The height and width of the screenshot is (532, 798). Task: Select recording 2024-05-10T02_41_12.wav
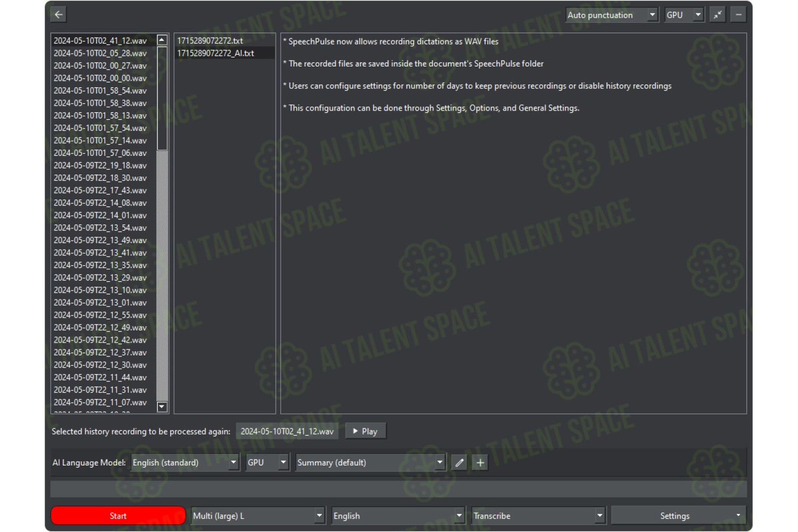click(x=104, y=40)
